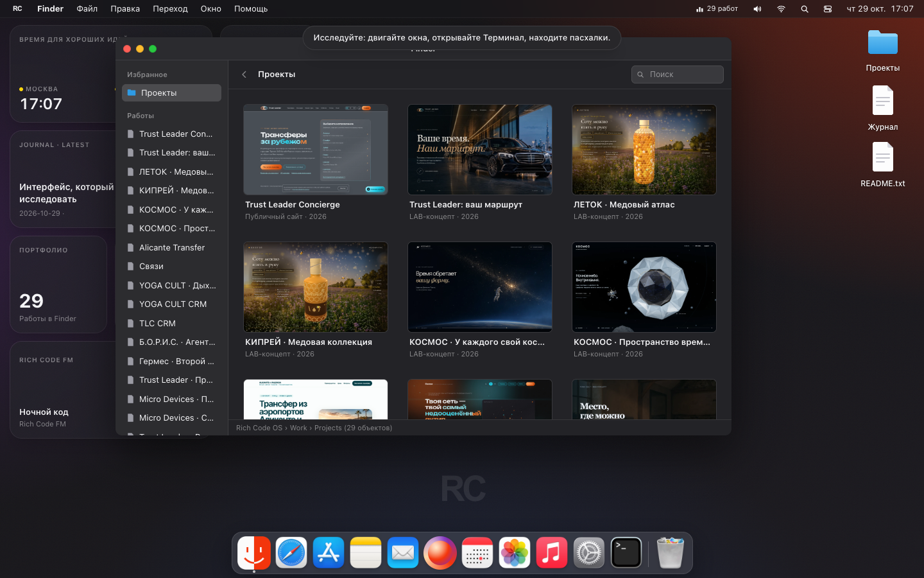
Task: Open Control Center icon in menu bar
Action: tap(828, 9)
